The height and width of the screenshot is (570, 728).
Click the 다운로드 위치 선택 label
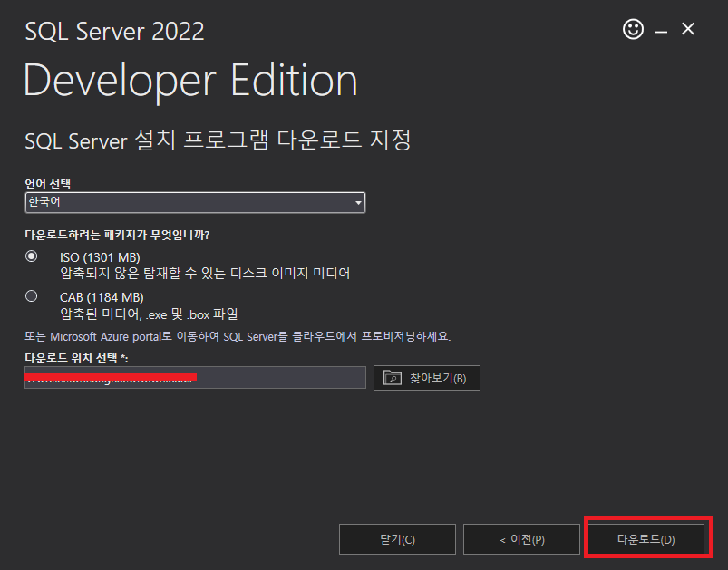point(76,358)
